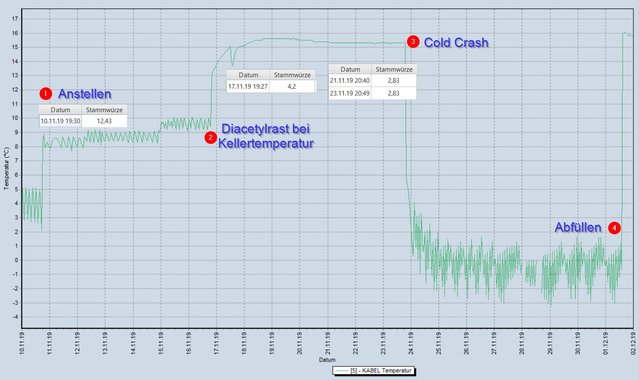Click the x-axis date label "02.12.19"
The height and width of the screenshot is (380, 639).
633,343
